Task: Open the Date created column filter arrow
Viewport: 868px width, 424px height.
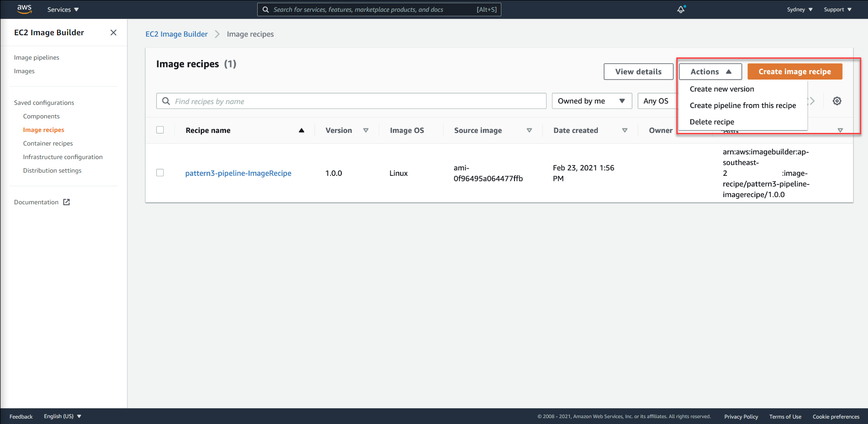Action: (x=625, y=130)
